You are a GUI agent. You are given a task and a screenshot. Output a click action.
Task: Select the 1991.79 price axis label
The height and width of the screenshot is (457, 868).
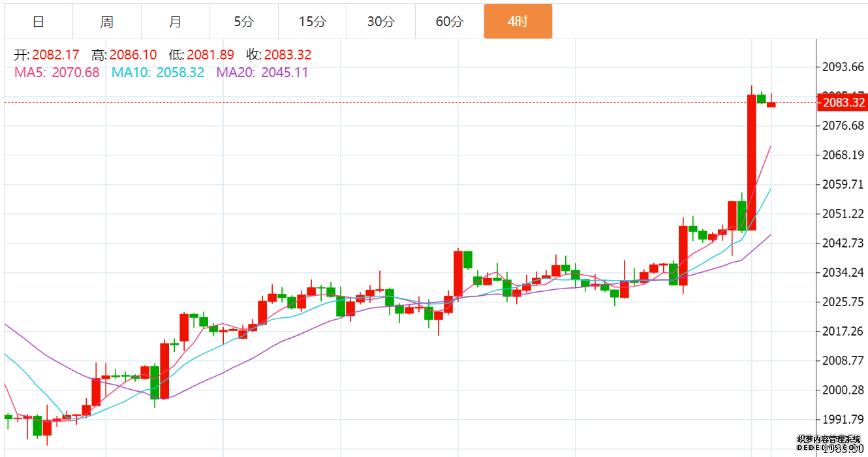844,419
